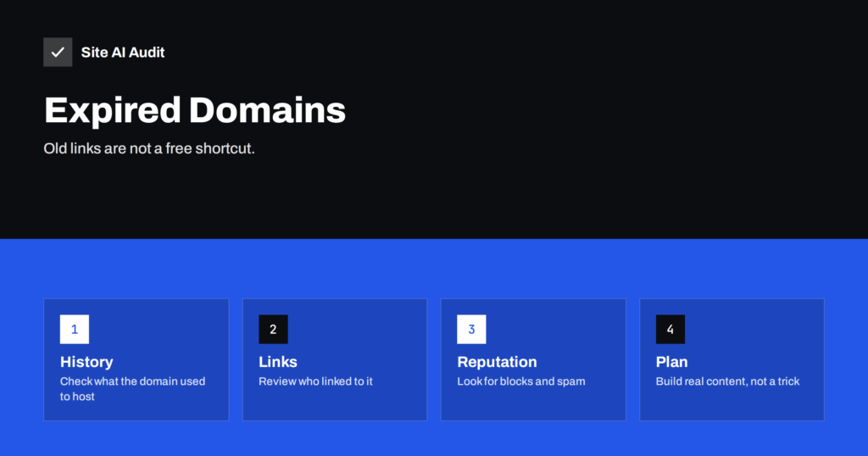Click the number 1 step badge
This screenshot has height=456, width=868.
[x=75, y=329]
